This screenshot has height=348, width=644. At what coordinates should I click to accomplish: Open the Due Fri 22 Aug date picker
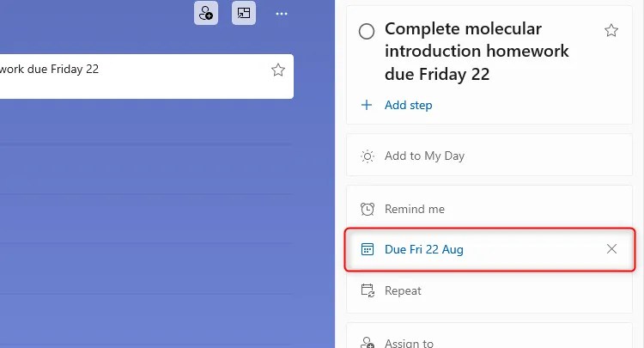click(x=424, y=249)
